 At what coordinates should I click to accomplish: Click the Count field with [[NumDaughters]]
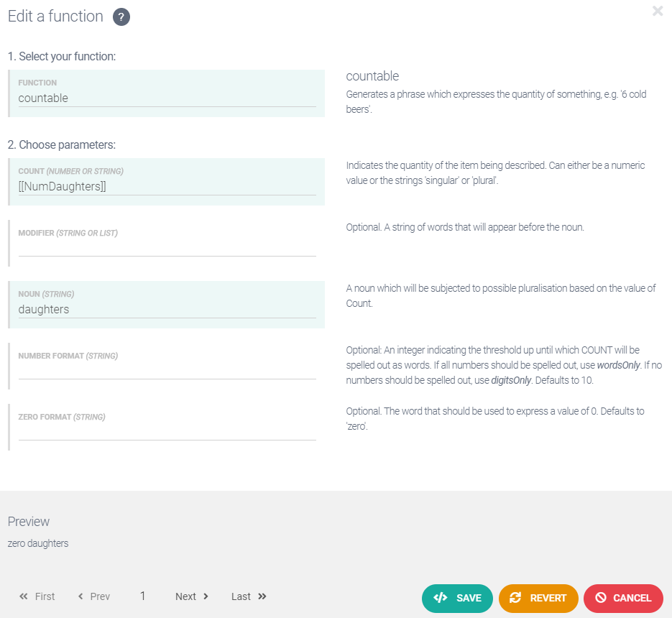(x=167, y=187)
